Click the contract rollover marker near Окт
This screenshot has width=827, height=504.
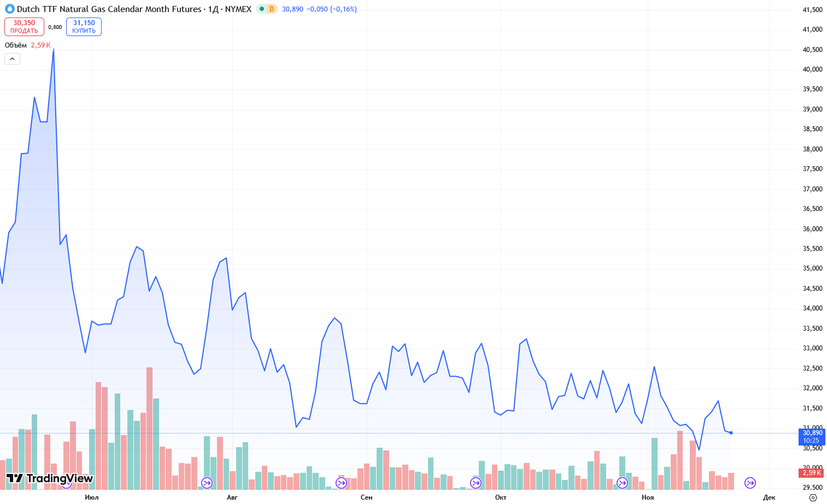(x=476, y=483)
